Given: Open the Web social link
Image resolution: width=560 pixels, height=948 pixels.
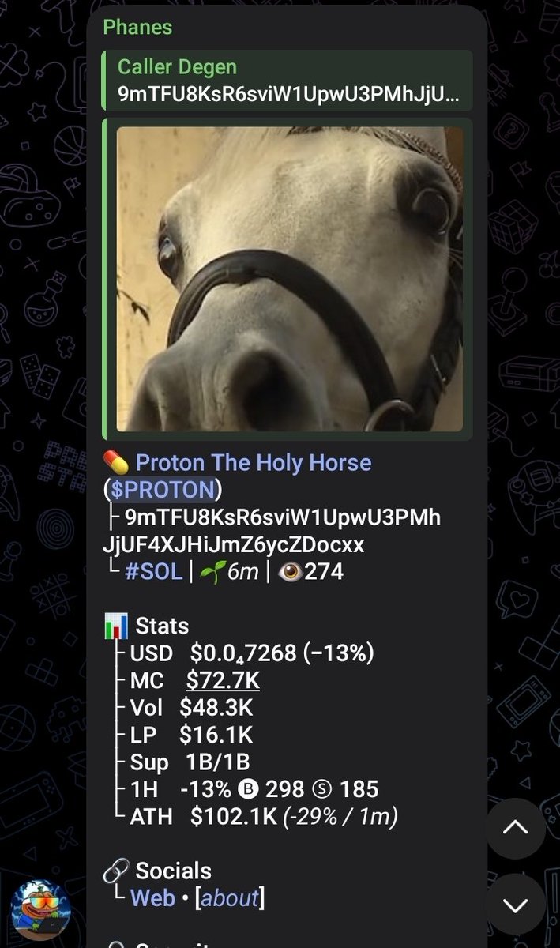Looking at the screenshot, I should [x=152, y=898].
